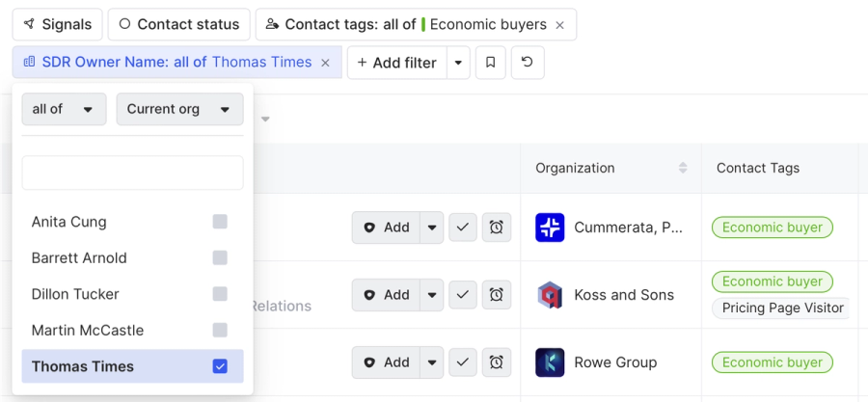Open the 'all of' match dropdown

point(64,109)
